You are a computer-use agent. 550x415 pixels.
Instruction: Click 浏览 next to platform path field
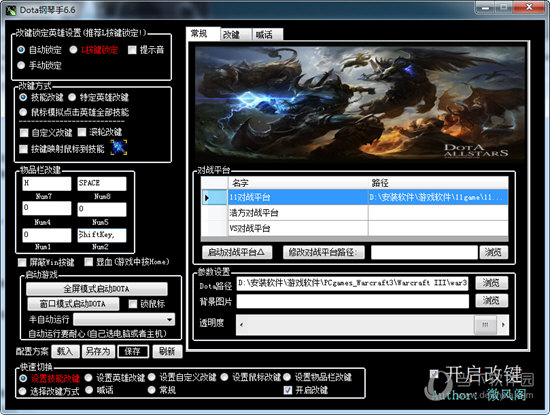click(494, 252)
